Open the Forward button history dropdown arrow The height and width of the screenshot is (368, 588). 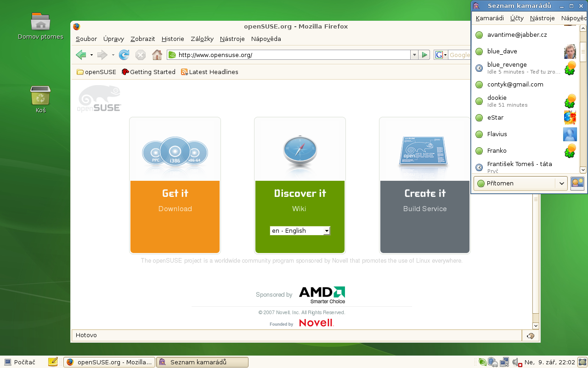(113, 55)
